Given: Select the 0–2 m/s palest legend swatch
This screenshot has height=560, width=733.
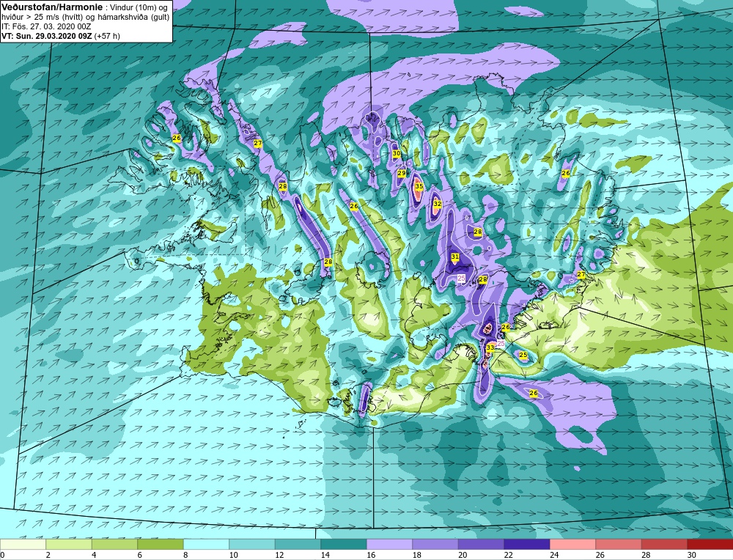Looking at the screenshot, I should 23,545.
